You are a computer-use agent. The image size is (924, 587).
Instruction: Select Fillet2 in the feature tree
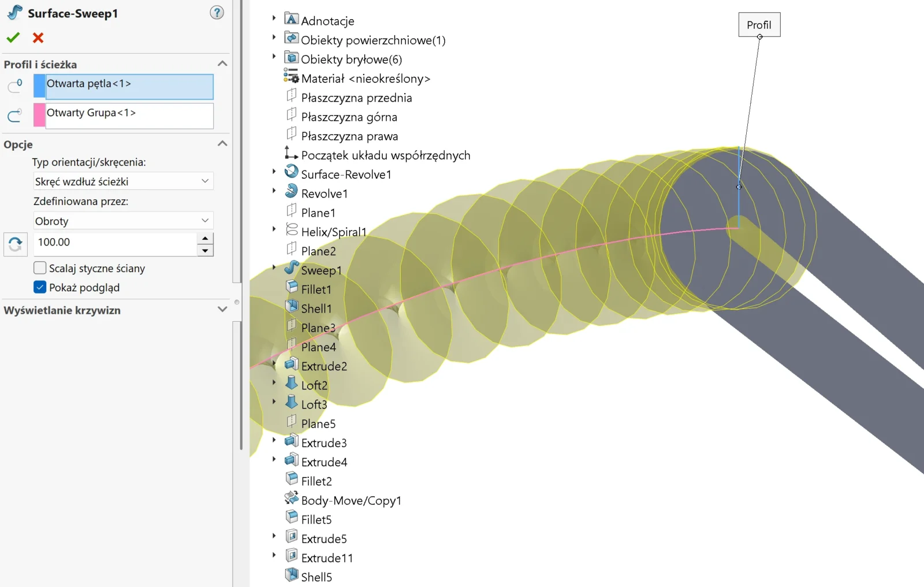(316, 481)
